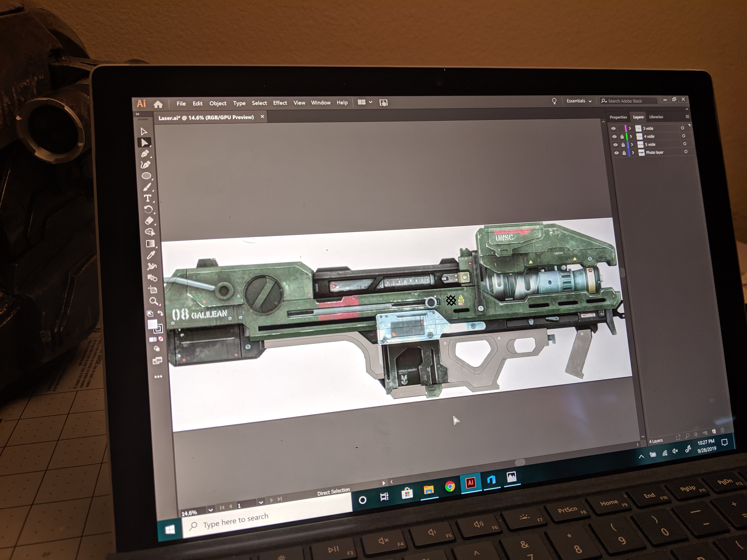This screenshot has width=747, height=560.
Task: Select the Gradient tool
Action: point(150,244)
